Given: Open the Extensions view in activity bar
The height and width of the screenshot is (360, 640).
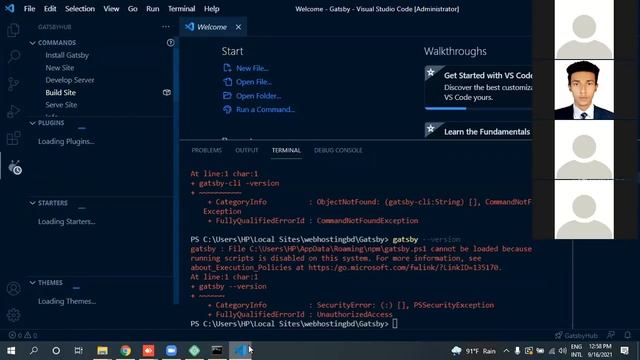Looking at the screenshot, I should 13,138.
